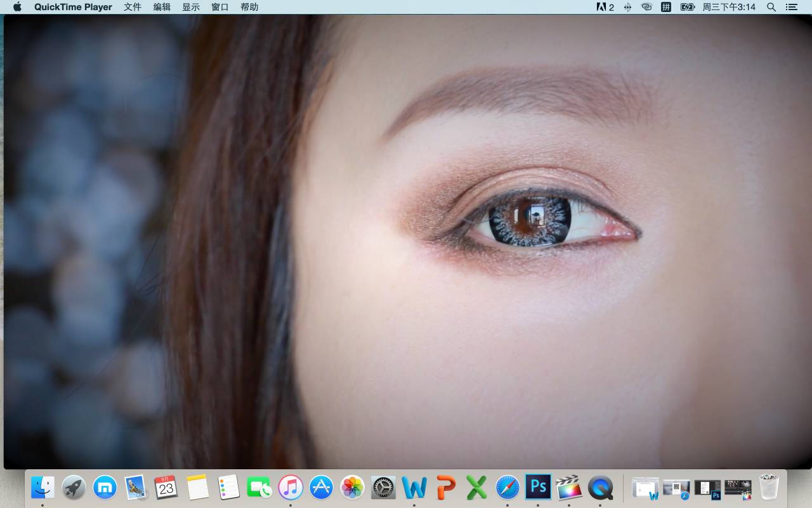Restore the minimized Final Cut Pro window
Image resolution: width=812 pixels, height=508 pixels.
click(x=738, y=488)
